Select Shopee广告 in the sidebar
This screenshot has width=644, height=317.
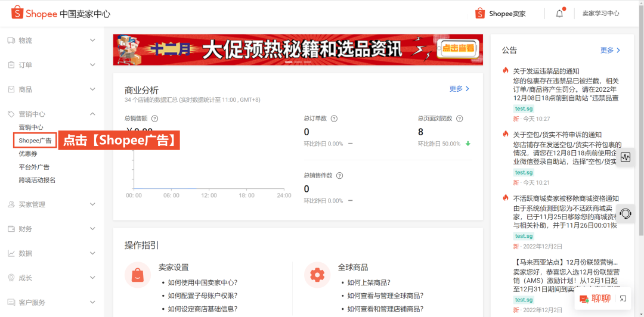click(35, 141)
